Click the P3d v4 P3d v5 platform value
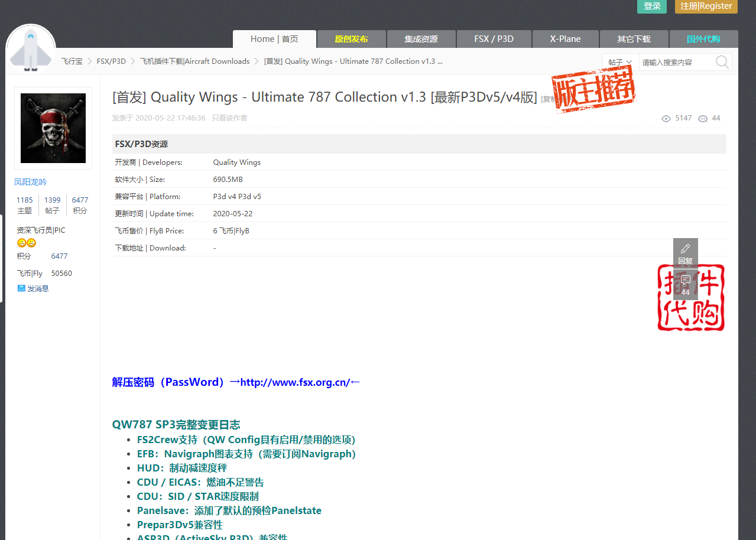Viewport: 756px width, 540px height. tap(237, 197)
